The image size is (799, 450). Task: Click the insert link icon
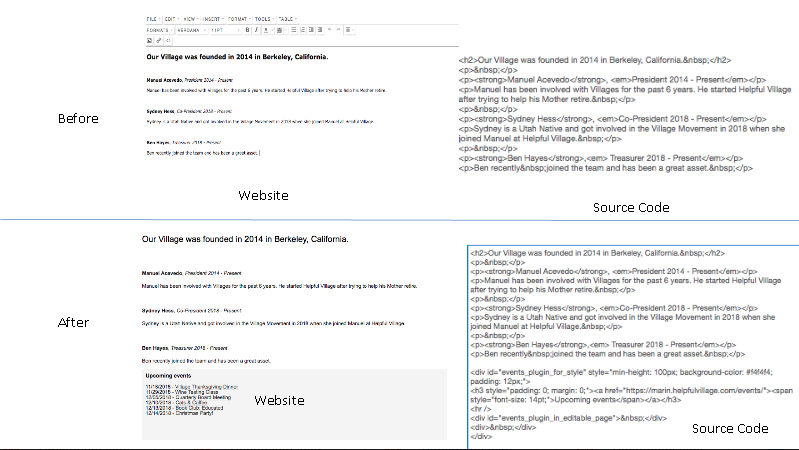158,41
